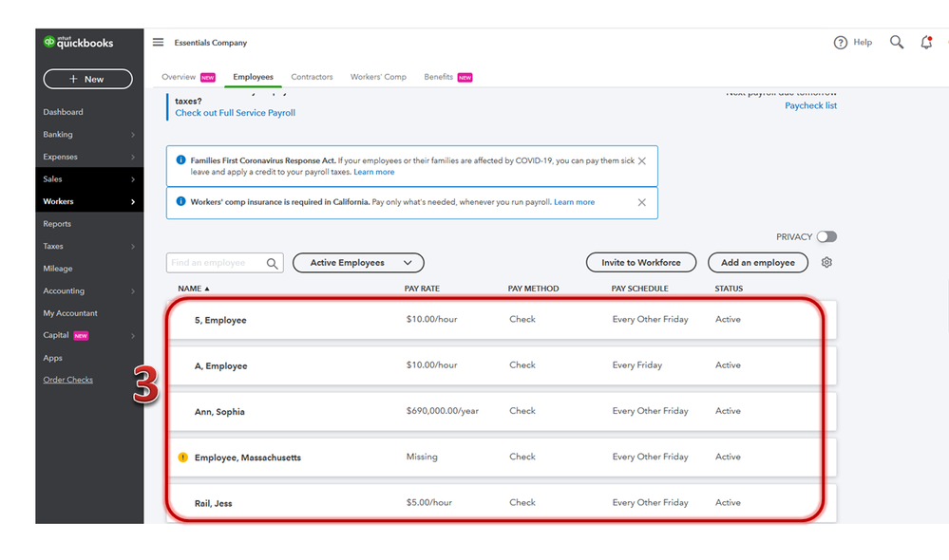
Task: Click info icon on Families First notice
Action: coord(180,160)
